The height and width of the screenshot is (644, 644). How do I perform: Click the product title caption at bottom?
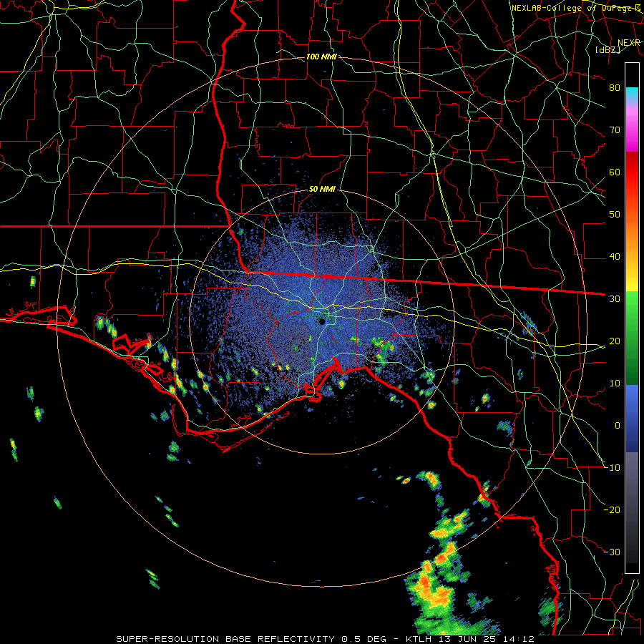pos(325,639)
